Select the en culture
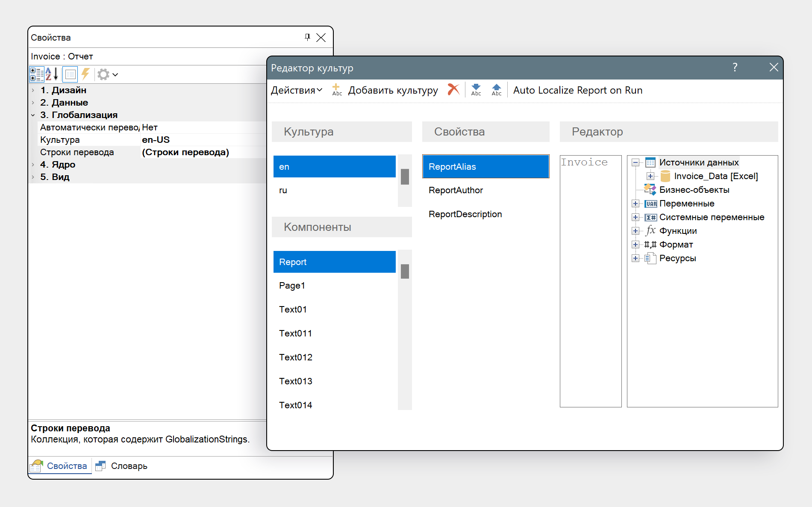 coord(335,167)
